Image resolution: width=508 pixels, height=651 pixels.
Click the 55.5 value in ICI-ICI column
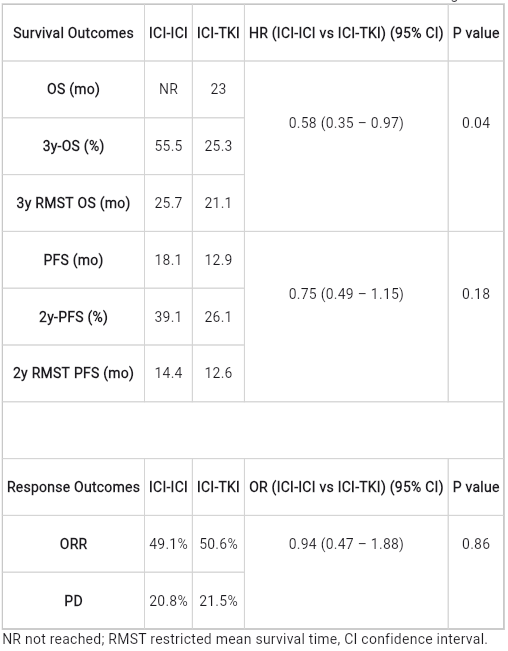168,146
